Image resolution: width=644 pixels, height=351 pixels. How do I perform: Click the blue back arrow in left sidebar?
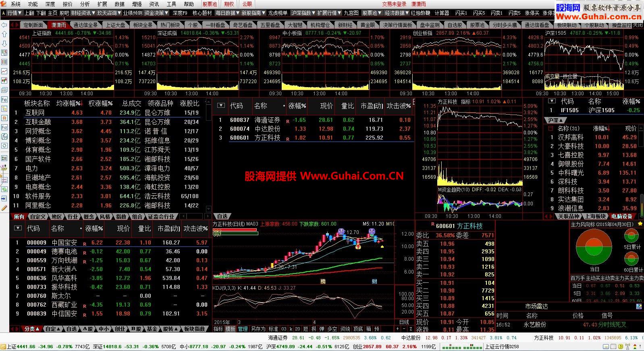pyautogui.click(x=4, y=25)
